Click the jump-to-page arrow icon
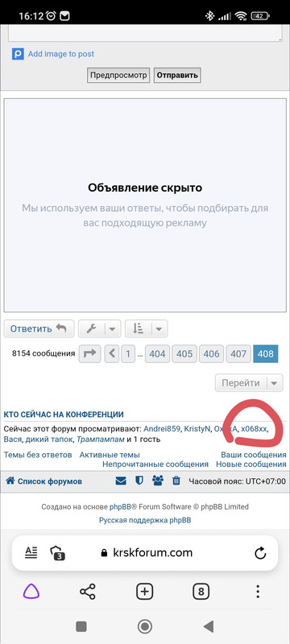This screenshot has height=644, width=290. point(89,353)
